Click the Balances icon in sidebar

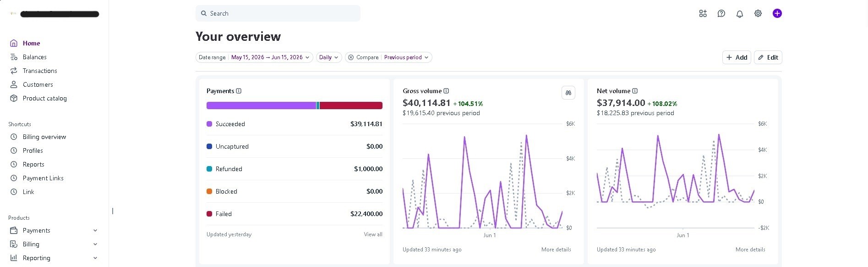pos(14,57)
